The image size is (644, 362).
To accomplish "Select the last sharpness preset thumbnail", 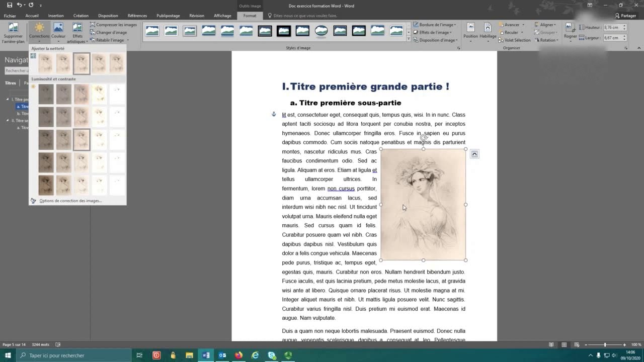I will [117, 64].
